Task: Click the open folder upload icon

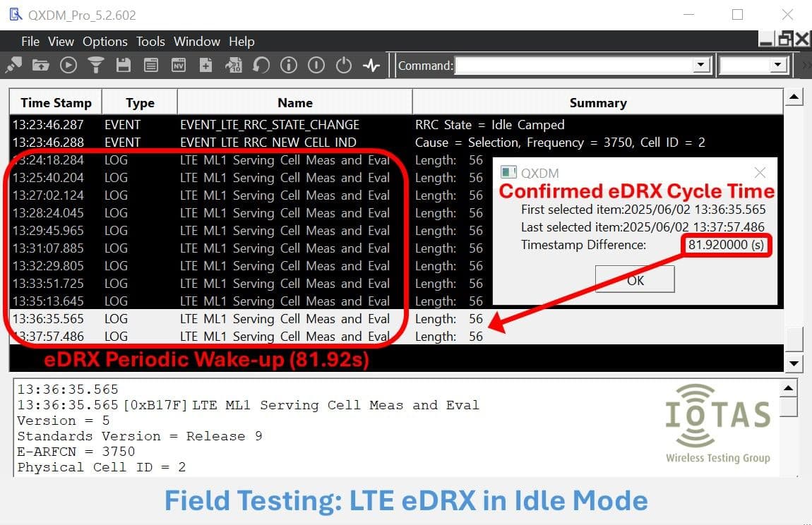Action: (40, 65)
